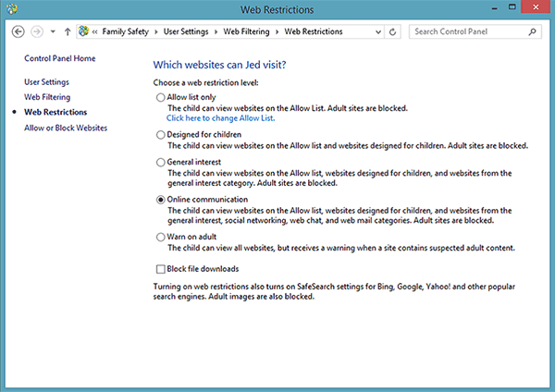Expand the address bar history dropdown
The height and width of the screenshot is (392, 555).
pos(377,31)
